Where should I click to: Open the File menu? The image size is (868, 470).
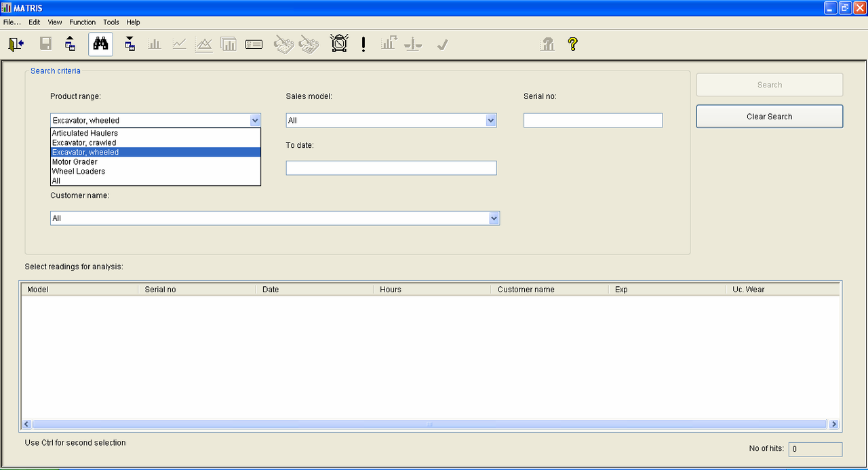[12, 22]
